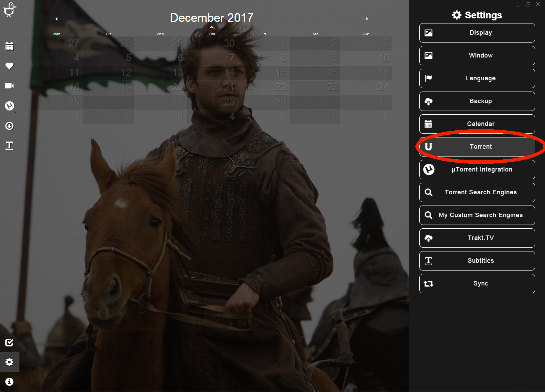Select December 6 on the calendar
Screen dimensions: 545x392
(160, 58)
